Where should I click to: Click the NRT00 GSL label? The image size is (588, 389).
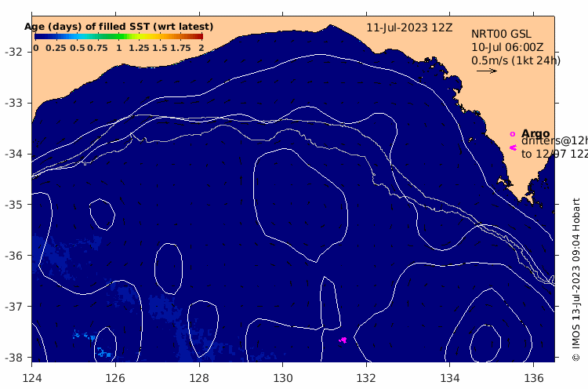(x=501, y=34)
